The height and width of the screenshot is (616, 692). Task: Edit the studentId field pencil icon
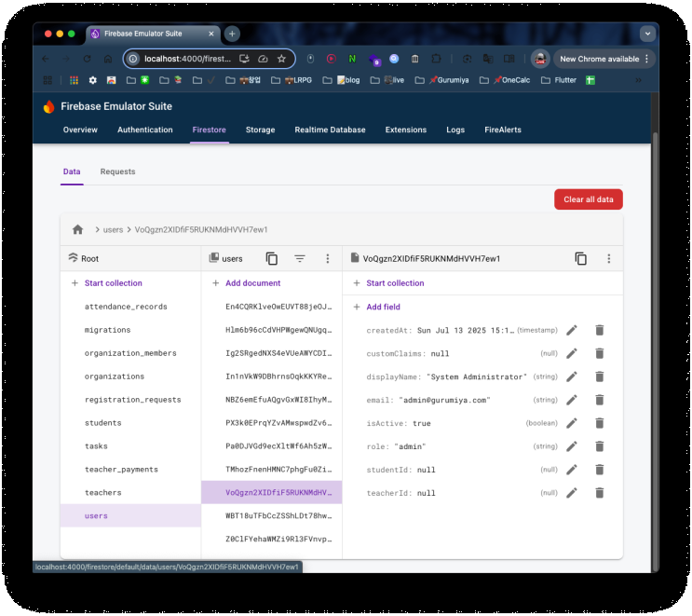point(572,470)
